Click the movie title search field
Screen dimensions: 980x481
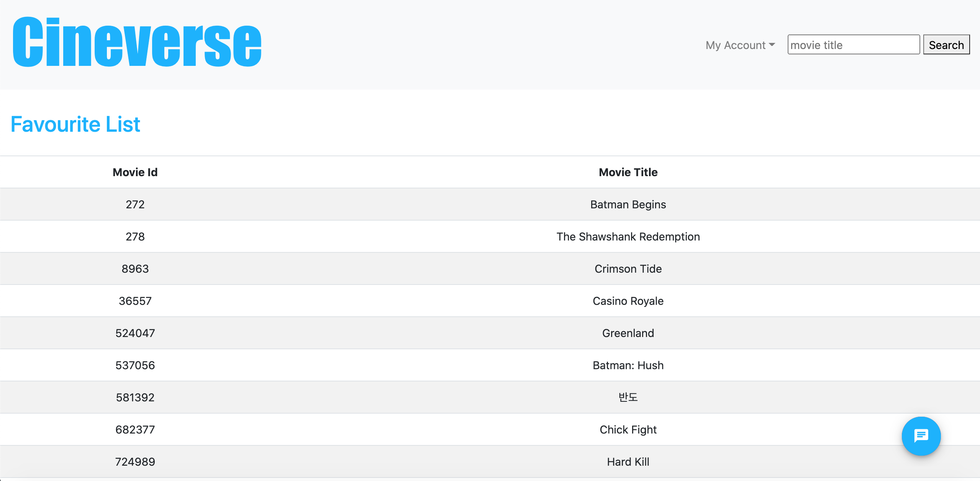tap(853, 45)
